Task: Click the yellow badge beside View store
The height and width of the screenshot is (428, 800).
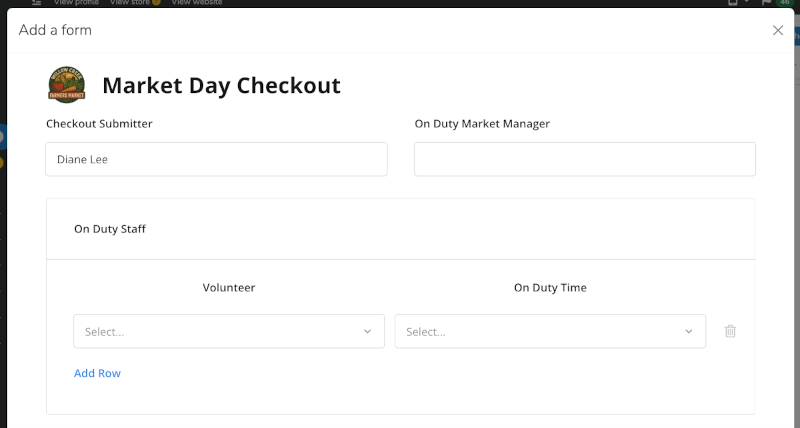Action: 156,3
